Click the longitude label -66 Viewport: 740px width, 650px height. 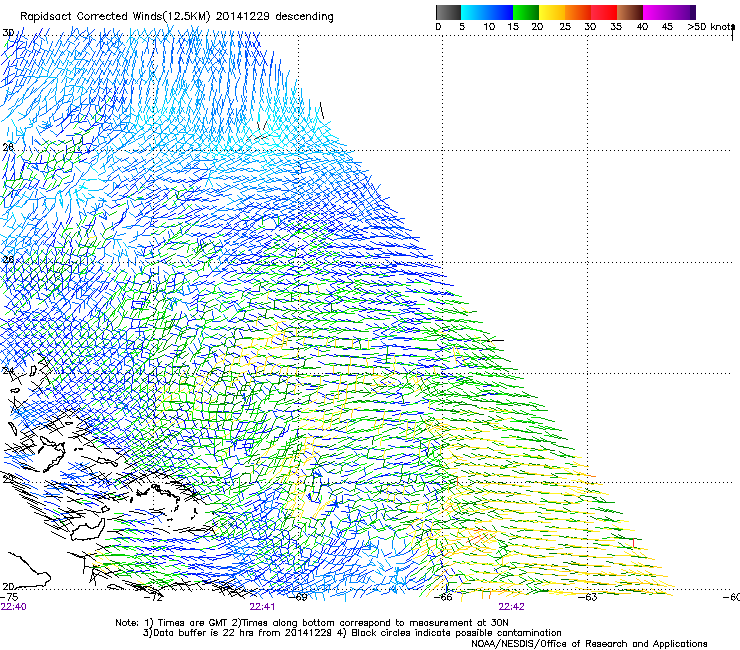(x=443, y=597)
